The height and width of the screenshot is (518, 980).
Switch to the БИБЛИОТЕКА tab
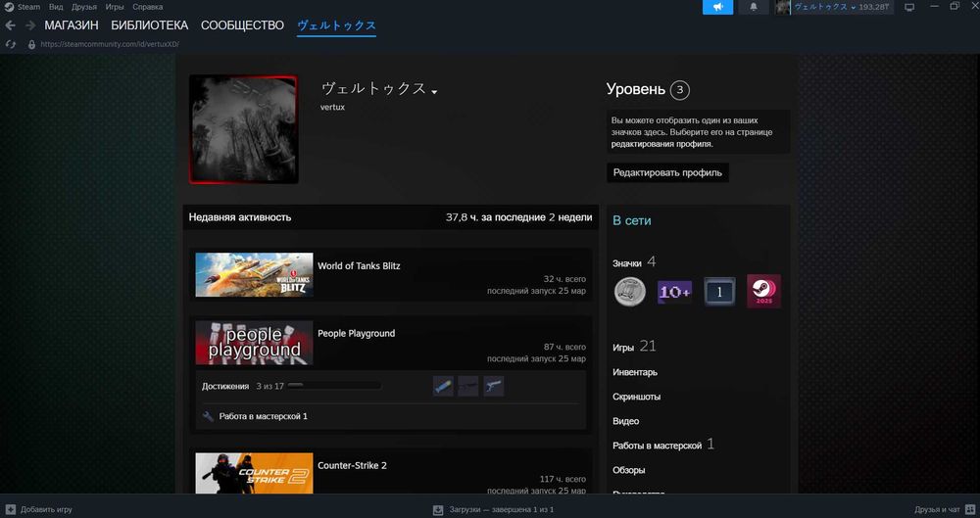point(149,25)
